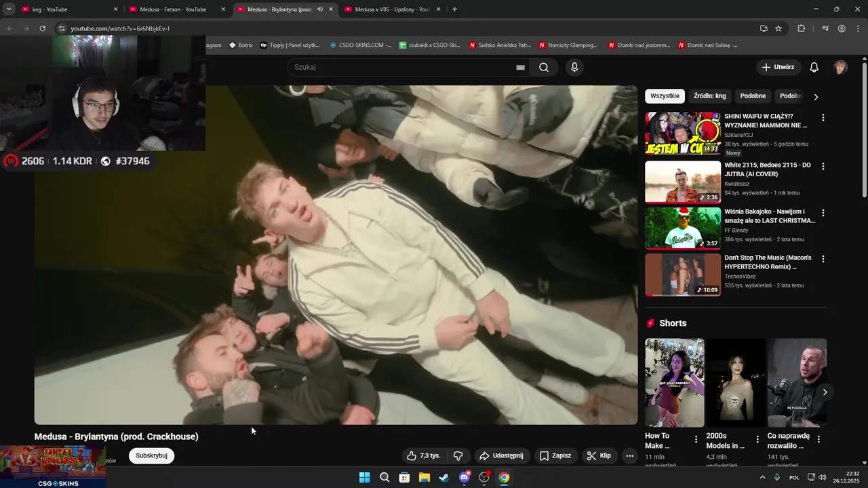
Task: Open Wiśnia Bakajoko video thumbnail
Action: tap(683, 228)
